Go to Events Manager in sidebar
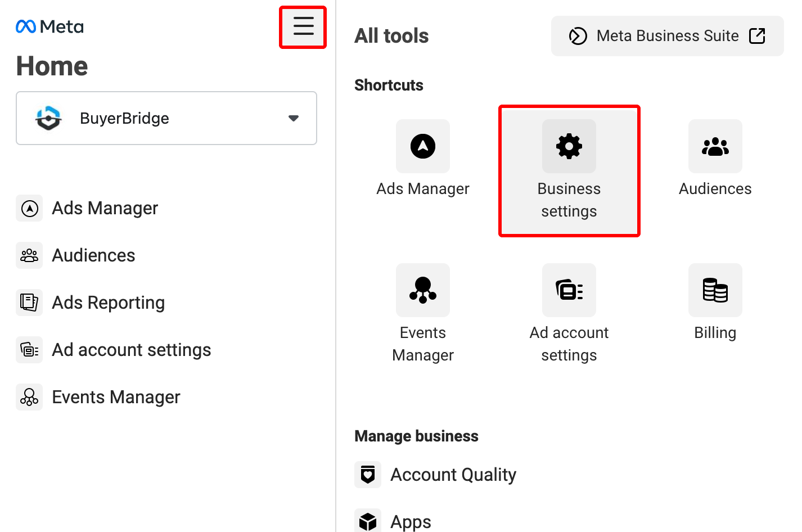Screen dimensions: 802x532 116,397
